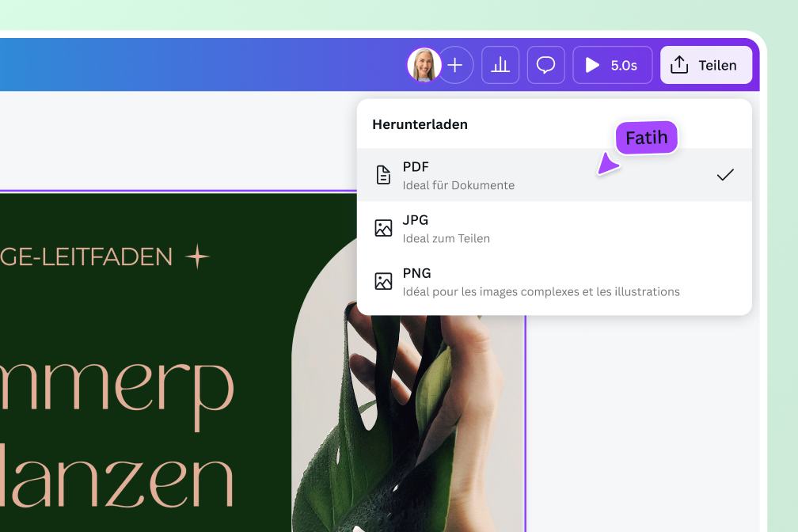This screenshot has width=798, height=532.
Task: Click the Herunterladen heading
Action: click(420, 124)
